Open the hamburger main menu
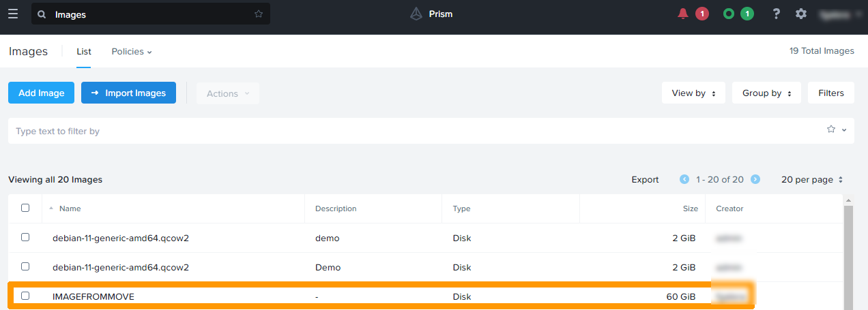868x310 pixels. 13,14
